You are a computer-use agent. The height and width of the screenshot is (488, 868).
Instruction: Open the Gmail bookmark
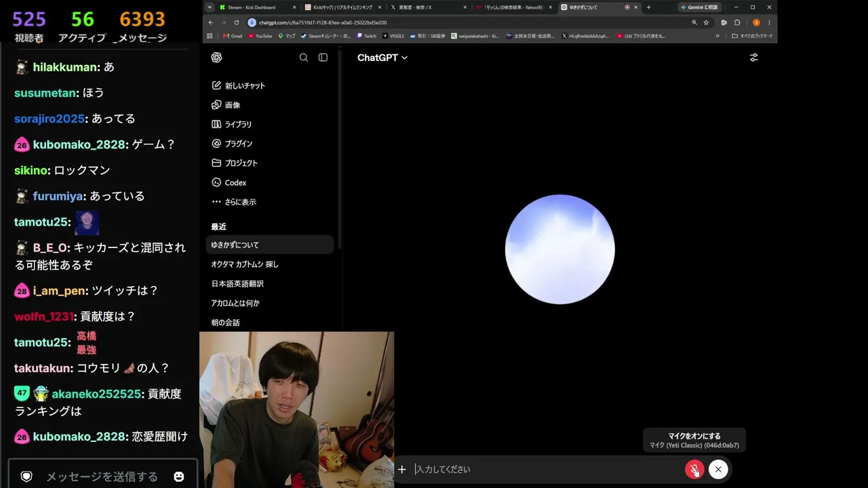click(x=233, y=36)
